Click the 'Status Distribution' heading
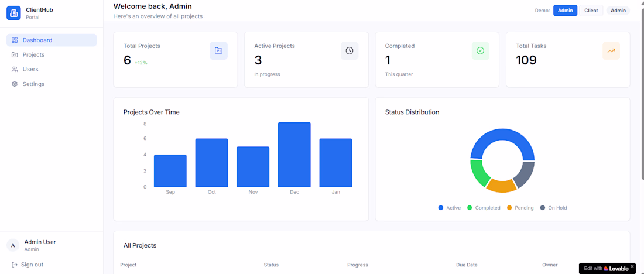This screenshot has height=274, width=644. tap(412, 112)
